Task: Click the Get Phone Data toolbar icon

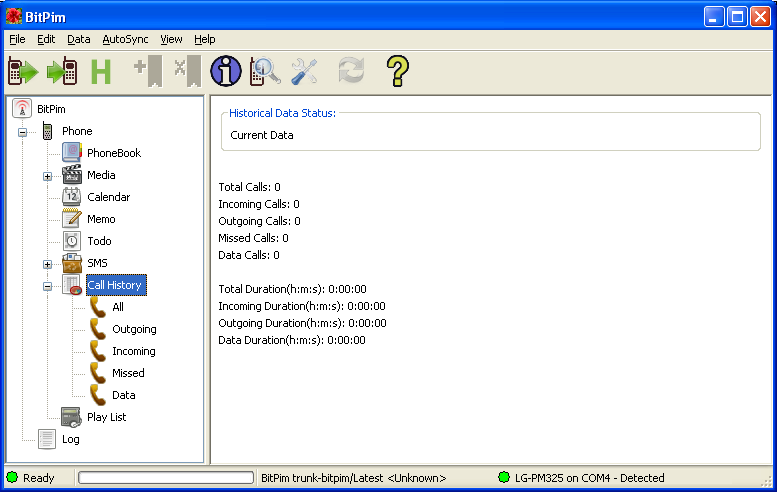Action: click(x=23, y=71)
